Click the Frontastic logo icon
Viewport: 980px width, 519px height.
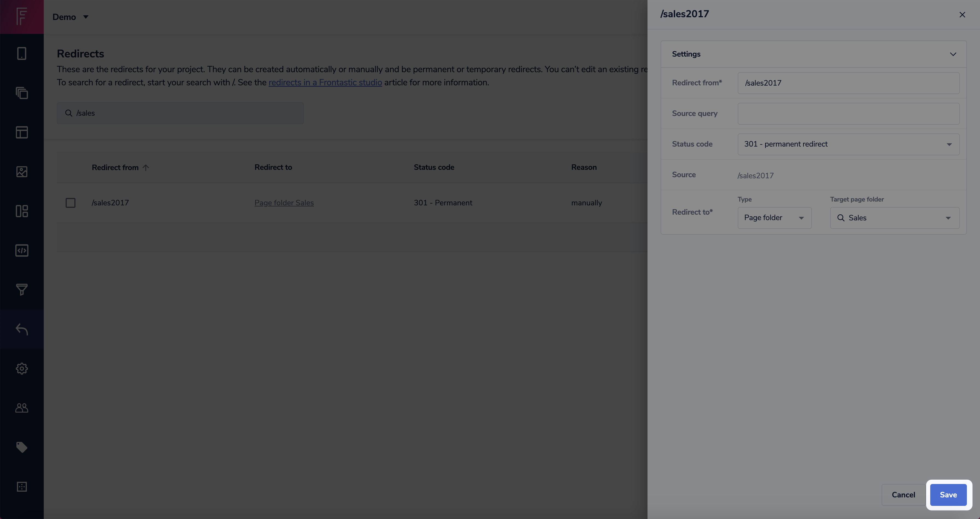pos(22,17)
